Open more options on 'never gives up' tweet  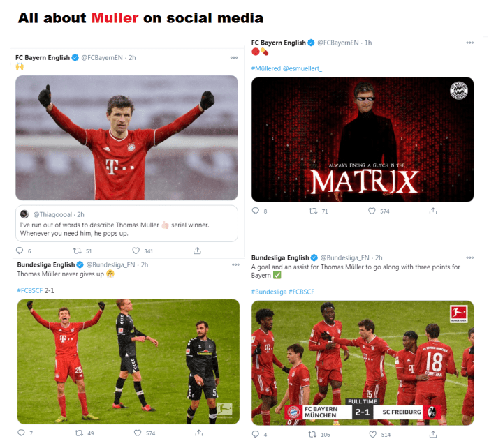[235, 264]
